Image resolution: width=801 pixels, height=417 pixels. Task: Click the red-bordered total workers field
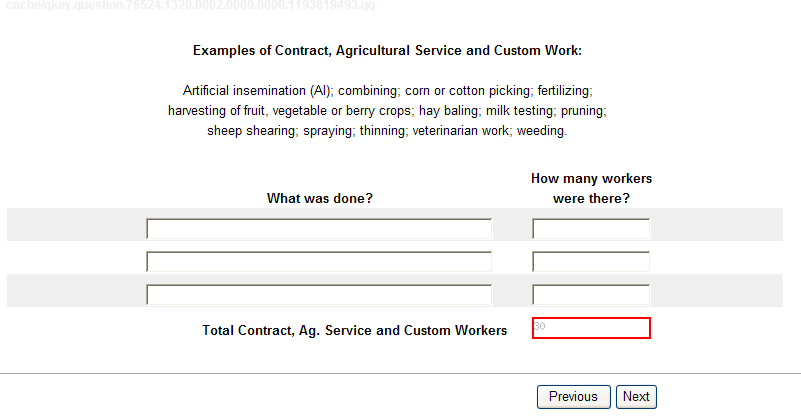point(591,328)
